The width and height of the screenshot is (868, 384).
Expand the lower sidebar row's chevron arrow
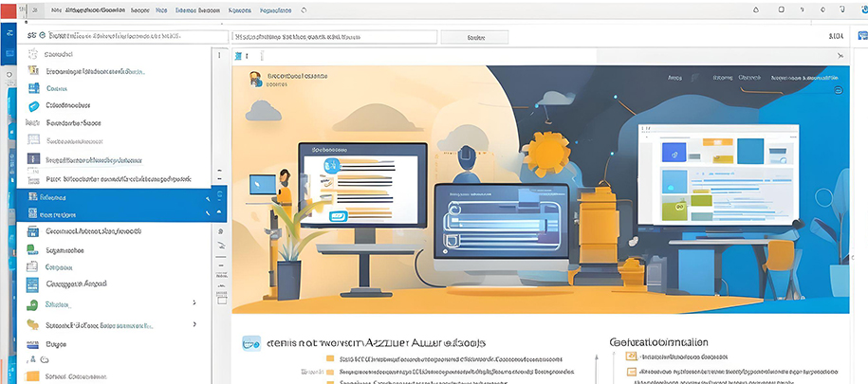(194, 325)
